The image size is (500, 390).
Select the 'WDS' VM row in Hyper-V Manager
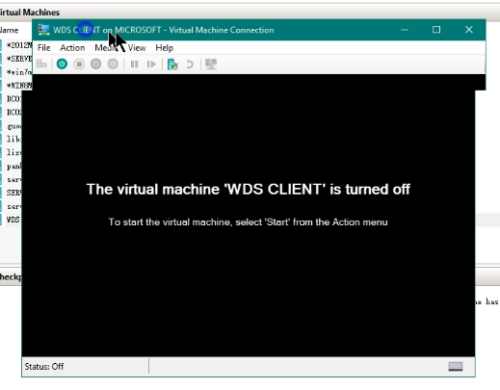(x=11, y=220)
